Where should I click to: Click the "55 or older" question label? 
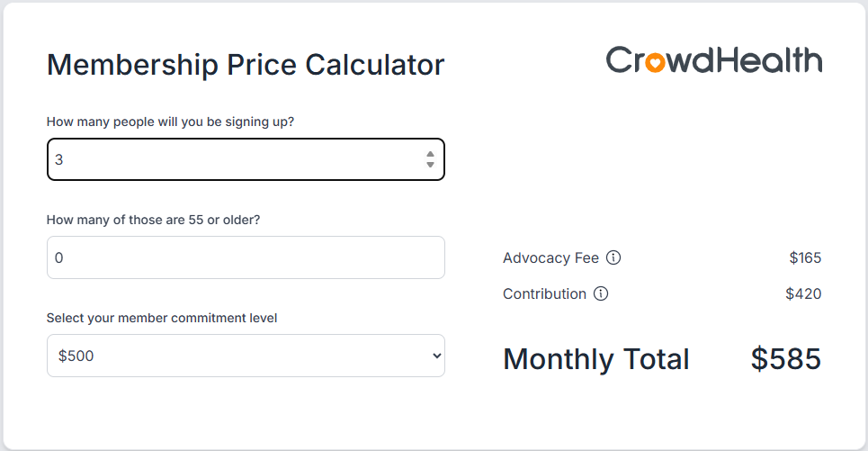click(x=153, y=219)
